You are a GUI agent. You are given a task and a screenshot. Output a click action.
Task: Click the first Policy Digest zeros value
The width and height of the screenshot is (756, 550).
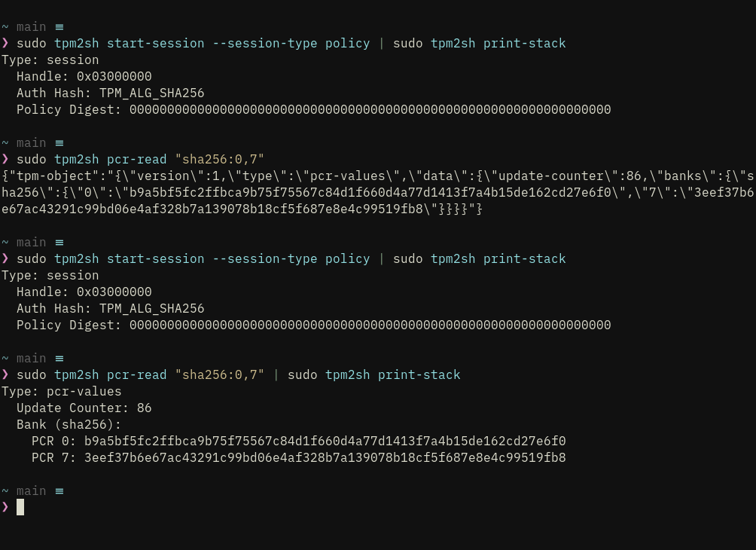[x=370, y=109]
